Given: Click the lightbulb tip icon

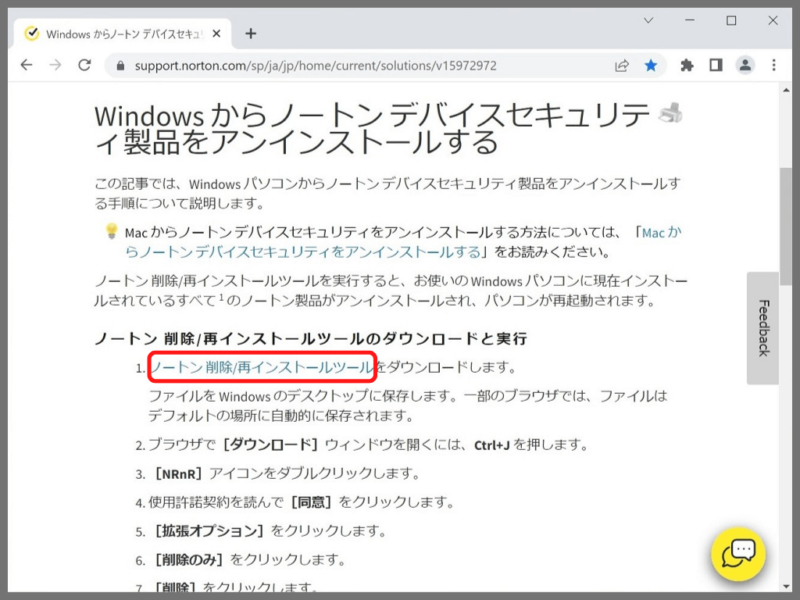Looking at the screenshot, I should 111,231.
